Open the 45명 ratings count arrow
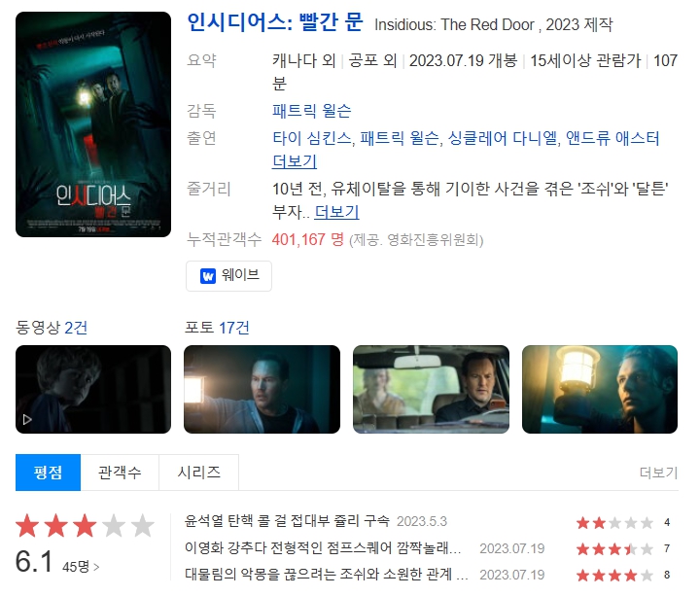This screenshot has width=700, height=596. pyautogui.click(x=96, y=567)
